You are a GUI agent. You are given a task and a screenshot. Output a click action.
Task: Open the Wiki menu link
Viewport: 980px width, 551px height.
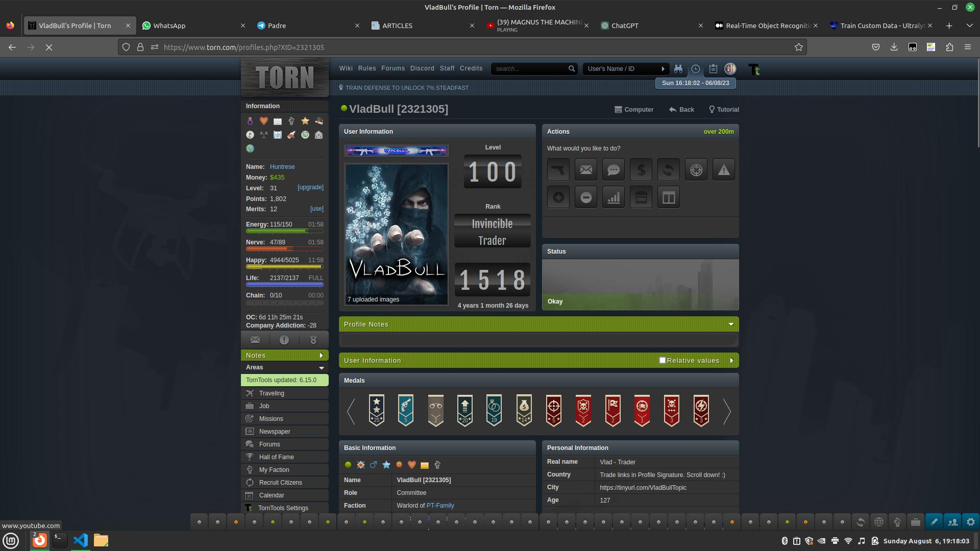(x=346, y=68)
